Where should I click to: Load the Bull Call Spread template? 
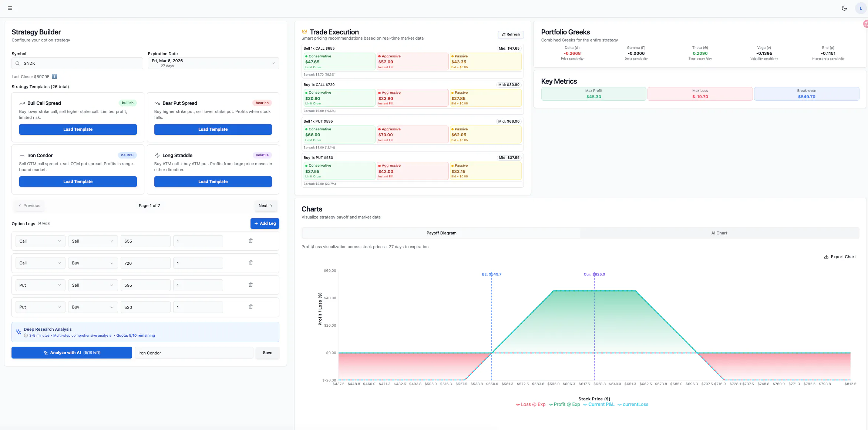click(78, 129)
